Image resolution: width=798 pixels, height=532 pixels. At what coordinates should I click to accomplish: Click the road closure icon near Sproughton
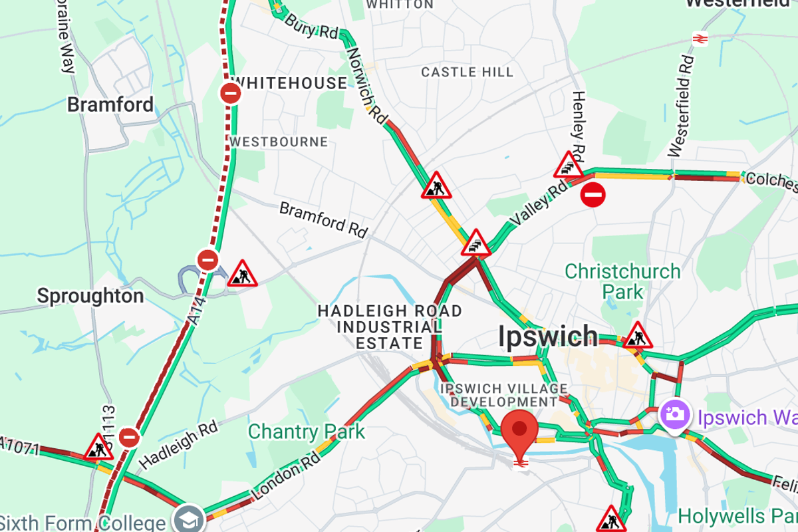[x=208, y=259]
